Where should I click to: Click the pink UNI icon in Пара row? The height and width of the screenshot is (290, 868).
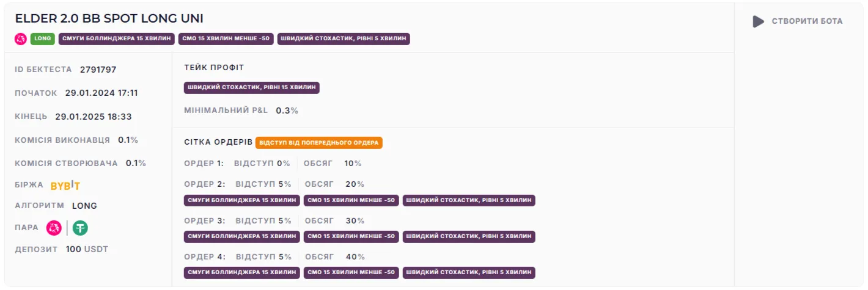point(54,228)
